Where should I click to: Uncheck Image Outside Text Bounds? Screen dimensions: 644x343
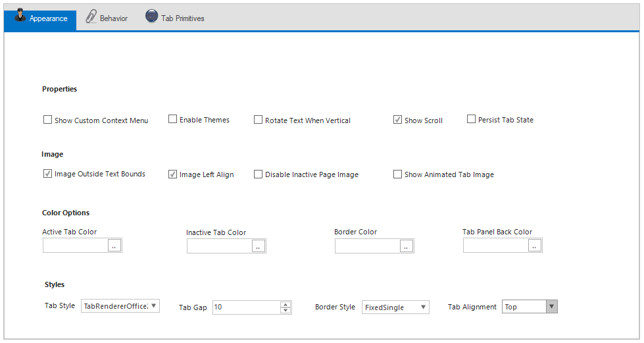(x=47, y=174)
